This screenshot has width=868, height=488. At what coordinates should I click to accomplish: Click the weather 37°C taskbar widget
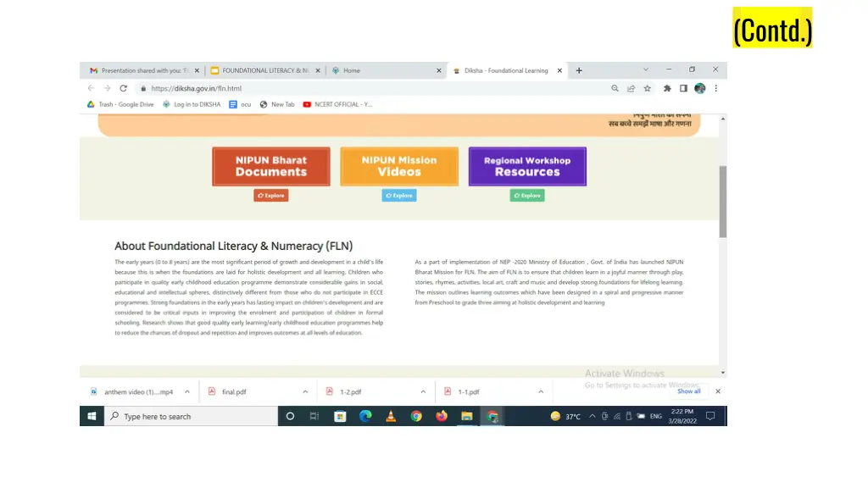[x=565, y=416]
